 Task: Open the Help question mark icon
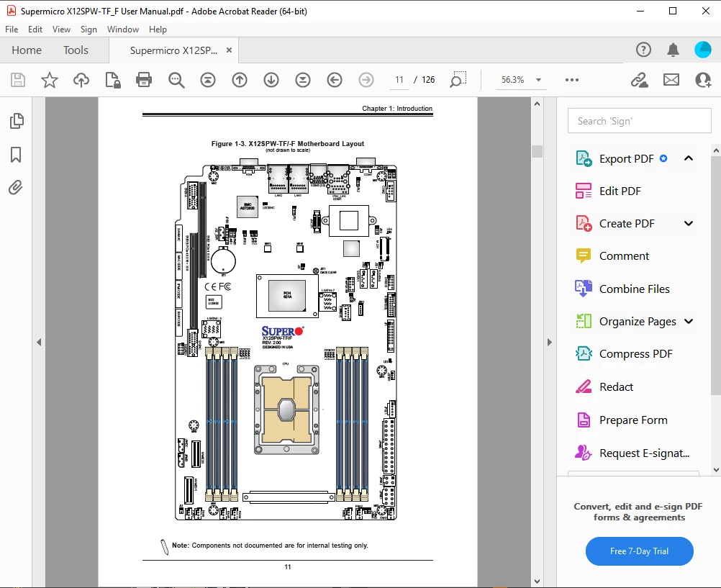[x=643, y=50]
